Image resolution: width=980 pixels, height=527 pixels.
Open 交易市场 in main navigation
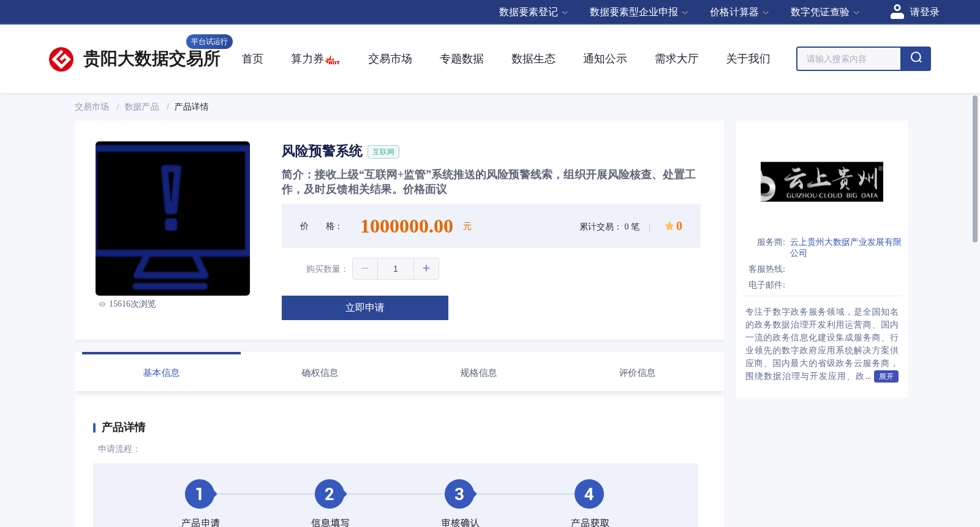click(x=390, y=59)
